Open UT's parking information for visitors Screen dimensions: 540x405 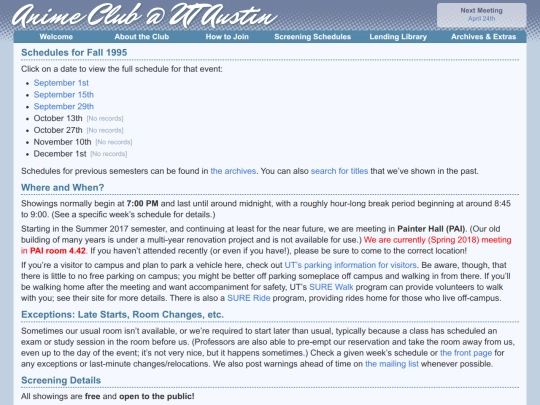(x=350, y=265)
